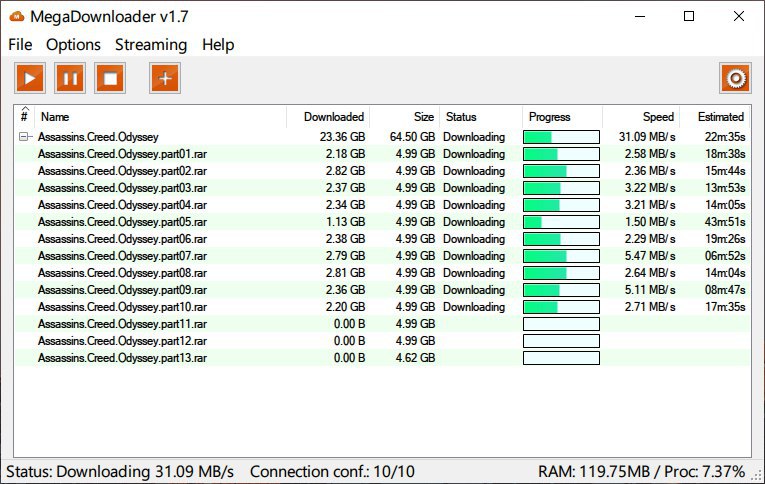Click progress bar of part01.rar

point(561,154)
